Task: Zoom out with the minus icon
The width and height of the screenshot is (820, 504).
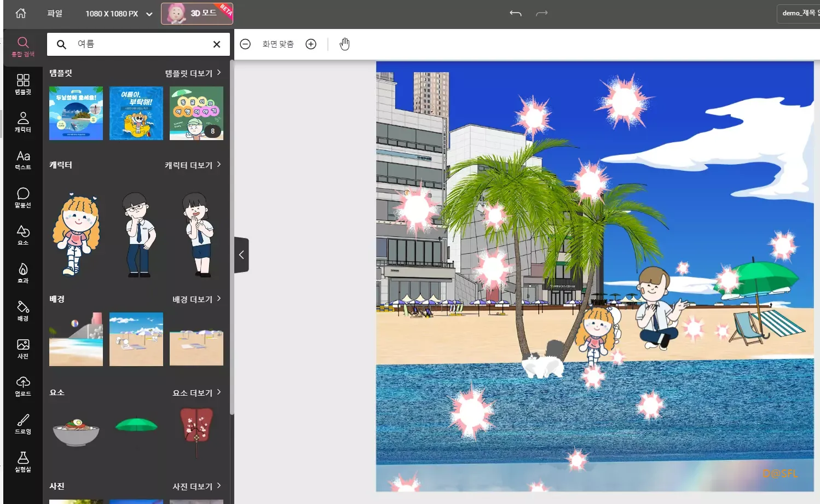Action: (x=245, y=44)
